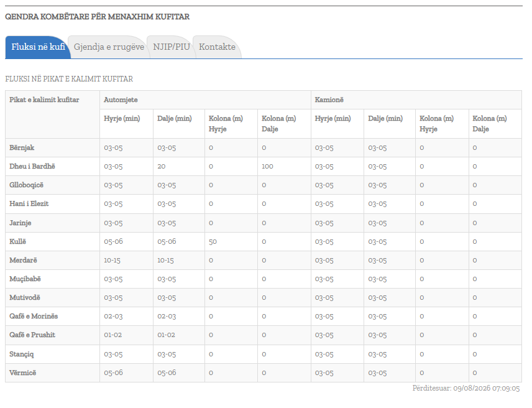Select the Dheu i Bardhë row name
Viewport: 532px width, 408px height.
tap(32, 166)
